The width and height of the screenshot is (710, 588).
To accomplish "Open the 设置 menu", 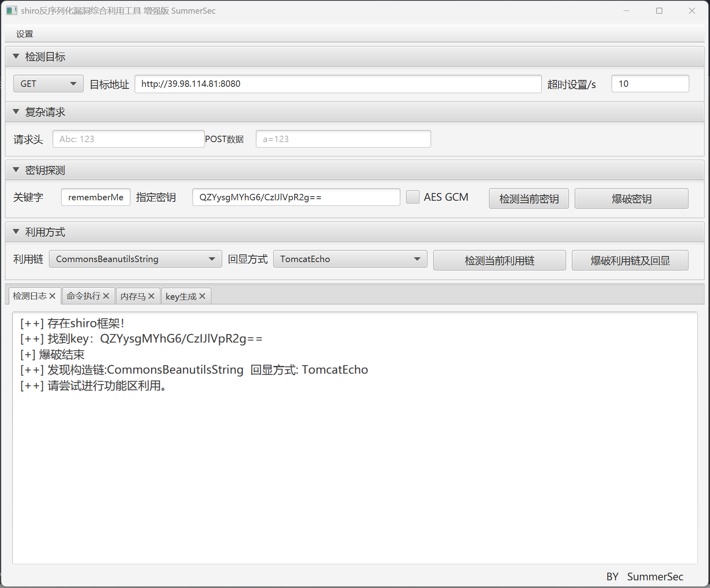I will click(25, 34).
